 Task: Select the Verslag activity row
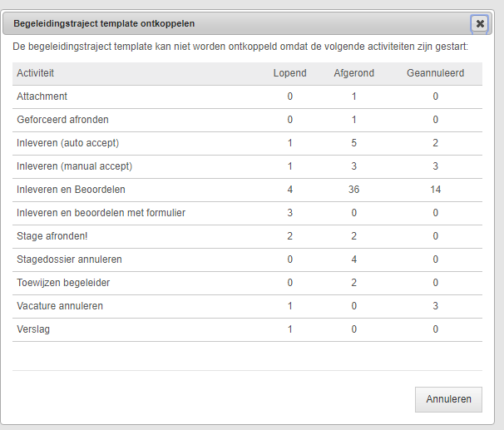(x=247, y=329)
